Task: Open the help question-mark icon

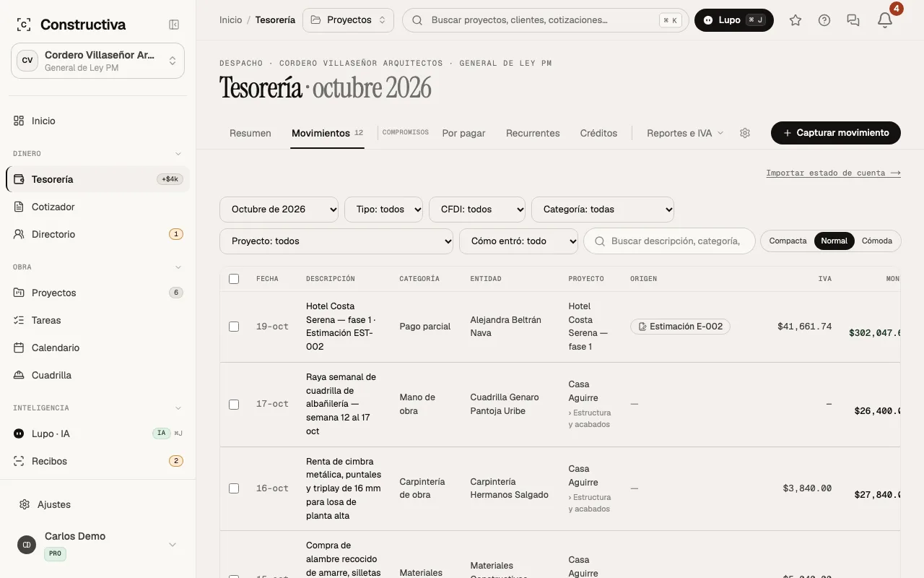Action: pyautogui.click(x=824, y=20)
